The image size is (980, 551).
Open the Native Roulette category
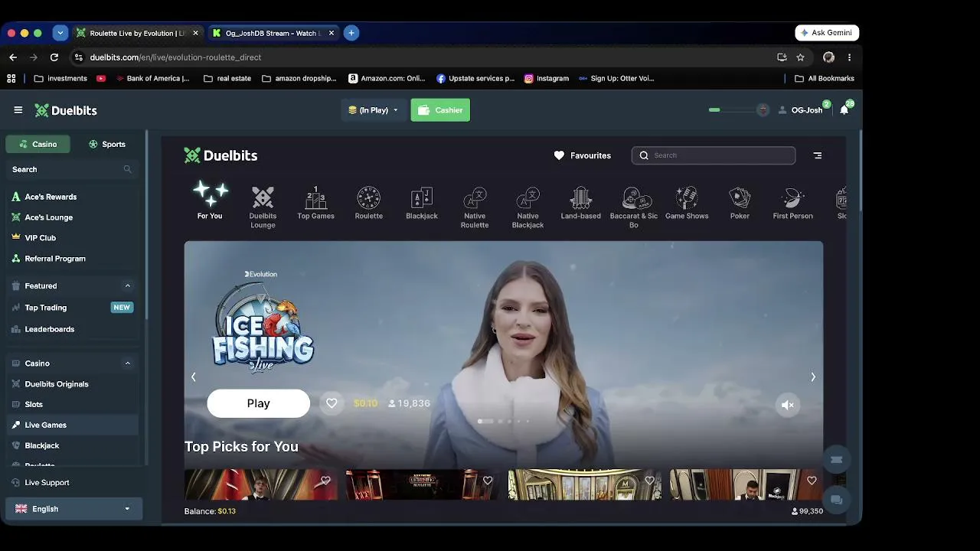[x=475, y=207]
